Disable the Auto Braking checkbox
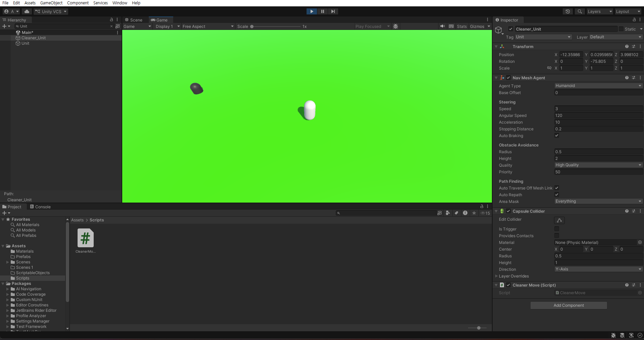Viewport: 644px width, 340px height. click(x=557, y=136)
